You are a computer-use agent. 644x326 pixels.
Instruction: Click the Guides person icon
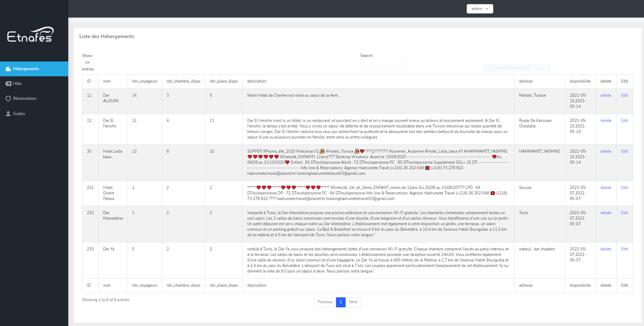pyautogui.click(x=8, y=114)
